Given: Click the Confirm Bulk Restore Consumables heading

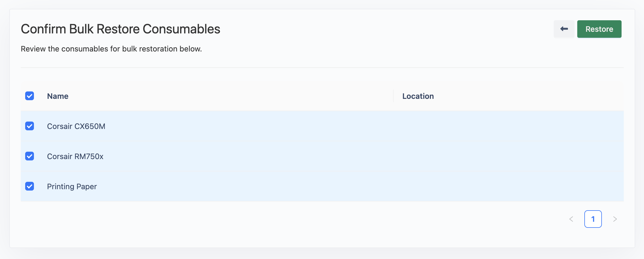Looking at the screenshot, I should point(120,29).
